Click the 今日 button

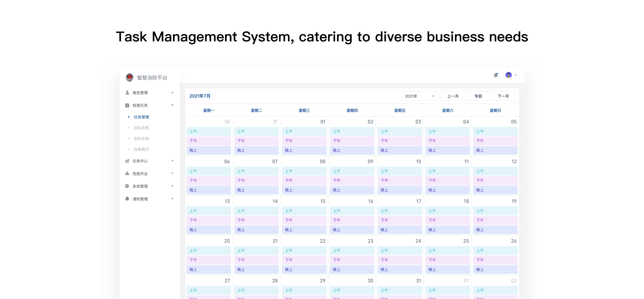pos(478,96)
